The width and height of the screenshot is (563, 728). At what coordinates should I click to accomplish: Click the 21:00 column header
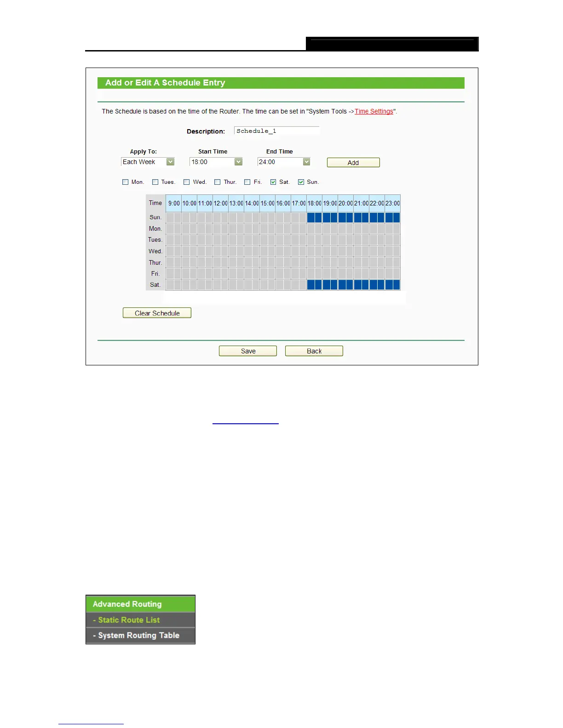pos(362,203)
